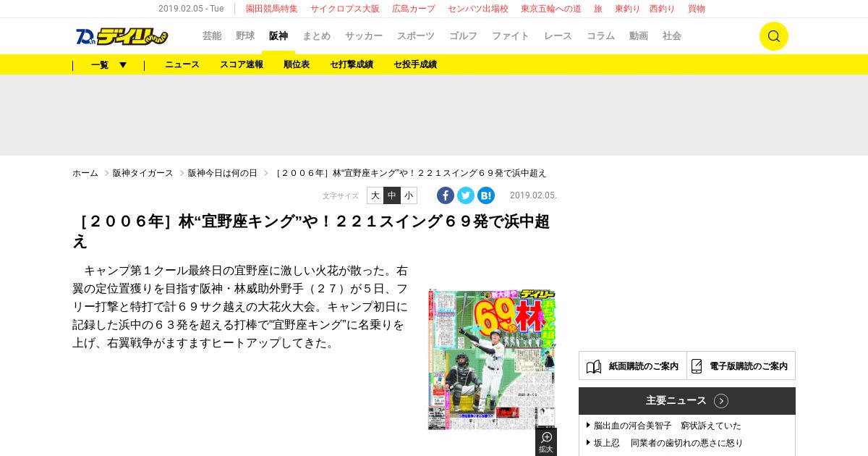
Task: Click 阪神今日は何の日 breadcrumb
Action: point(223,173)
